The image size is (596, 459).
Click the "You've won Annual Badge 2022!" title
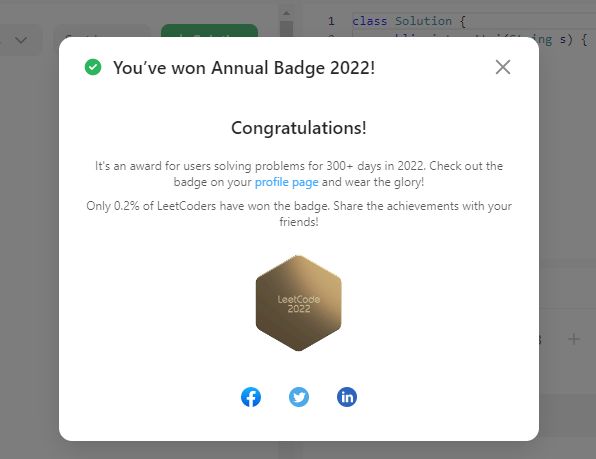tap(244, 68)
